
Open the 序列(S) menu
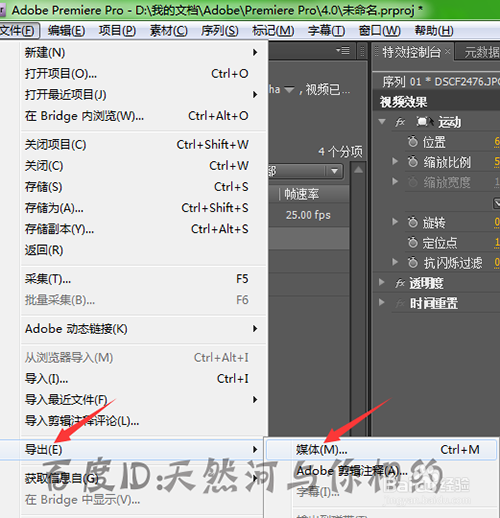click(220, 31)
